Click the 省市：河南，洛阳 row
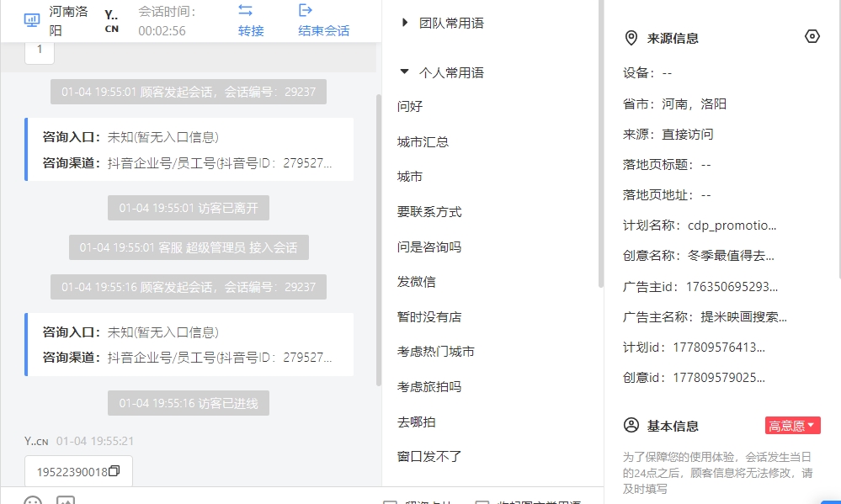This screenshot has height=504, width=841. 674,104
